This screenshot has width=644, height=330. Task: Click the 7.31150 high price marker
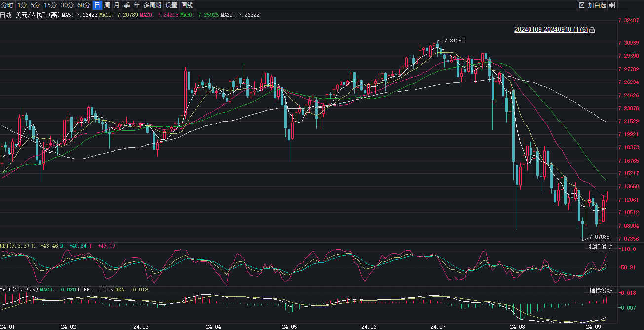[454, 41]
